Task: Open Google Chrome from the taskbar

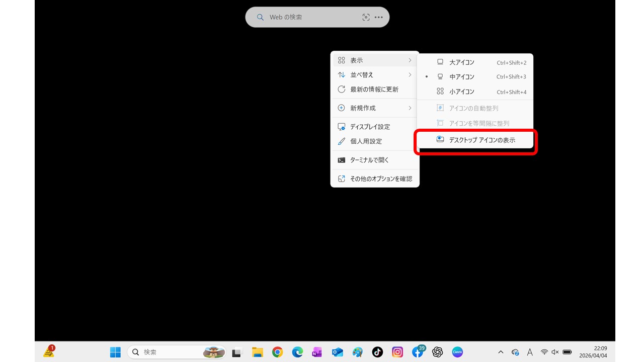Action: (277, 352)
